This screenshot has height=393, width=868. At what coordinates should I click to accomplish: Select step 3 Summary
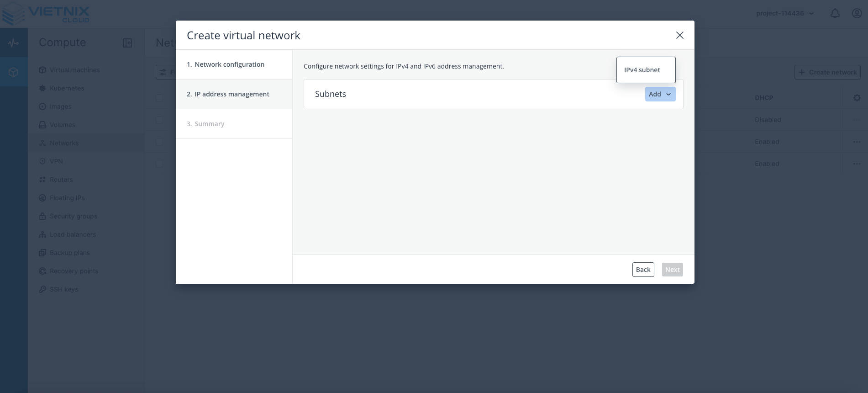[x=234, y=124]
